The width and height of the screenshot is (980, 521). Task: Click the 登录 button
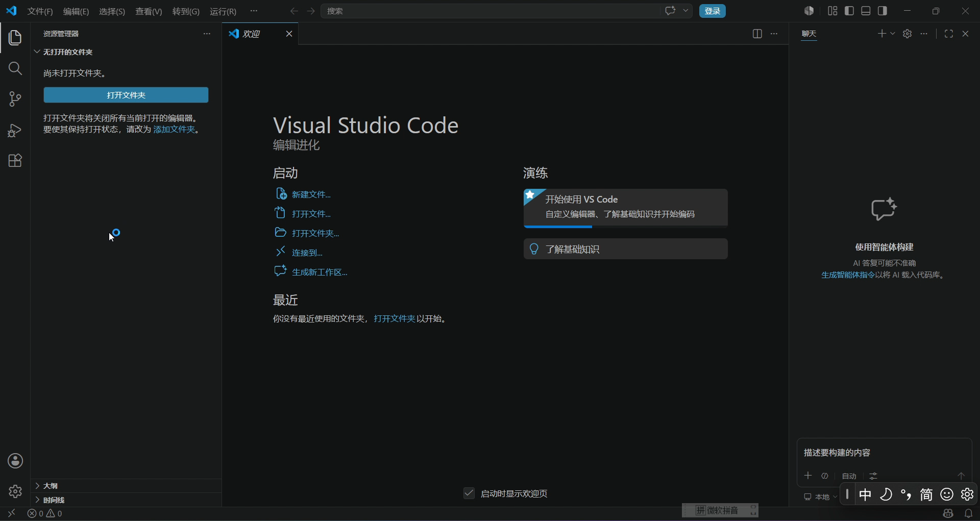click(x=713, y=11)
